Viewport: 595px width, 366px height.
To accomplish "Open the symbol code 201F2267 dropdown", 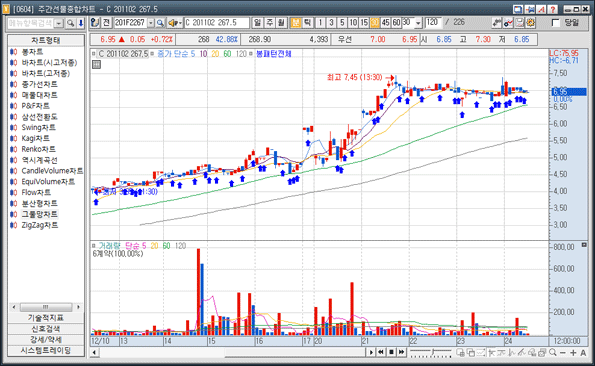I will (x=151, y=23).
